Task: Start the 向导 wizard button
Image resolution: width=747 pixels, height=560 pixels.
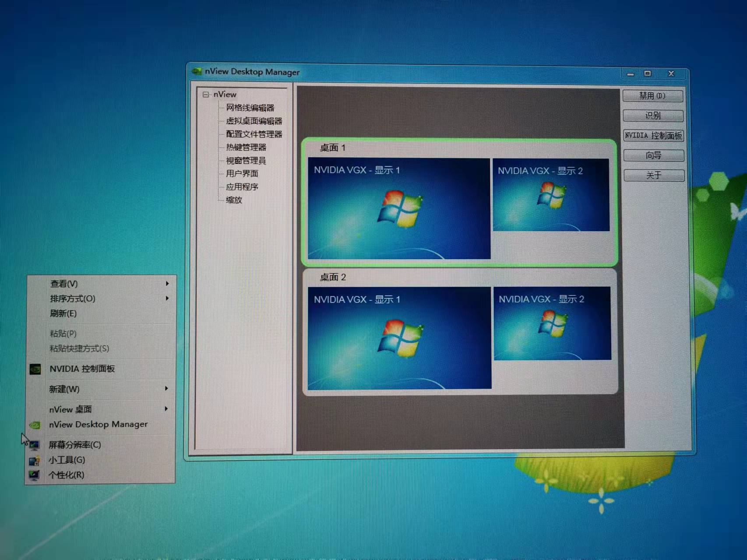Action: click(x=654, y=155)
